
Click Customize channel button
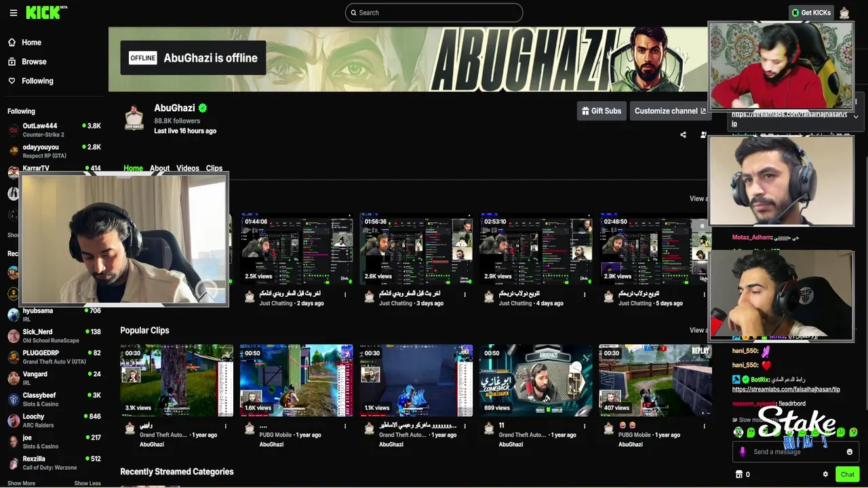click(x=670, y=111)
